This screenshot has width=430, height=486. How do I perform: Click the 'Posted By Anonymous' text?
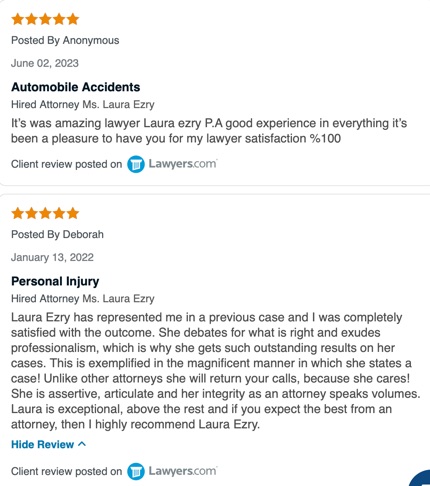point(65,40)
